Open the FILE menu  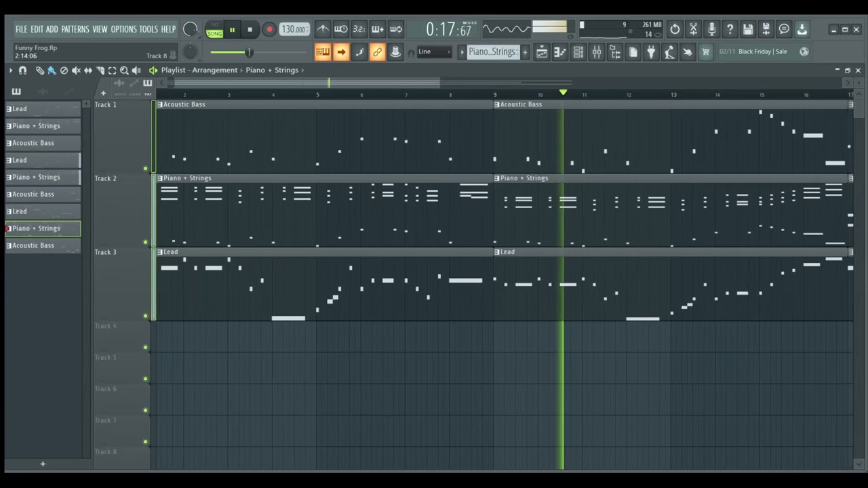coord(21,29)
